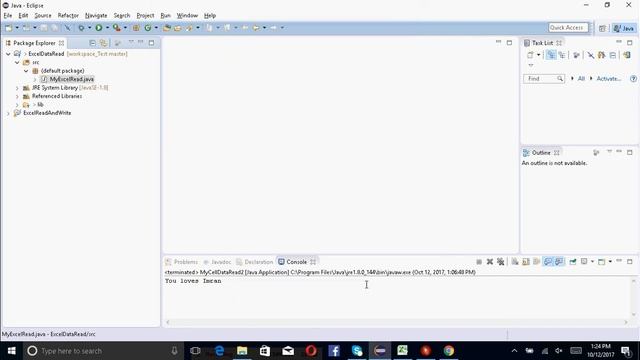This screenshot has height=360, width=640.
Task: Open the Run button dropdown arrow
Action: pos(107,28)
